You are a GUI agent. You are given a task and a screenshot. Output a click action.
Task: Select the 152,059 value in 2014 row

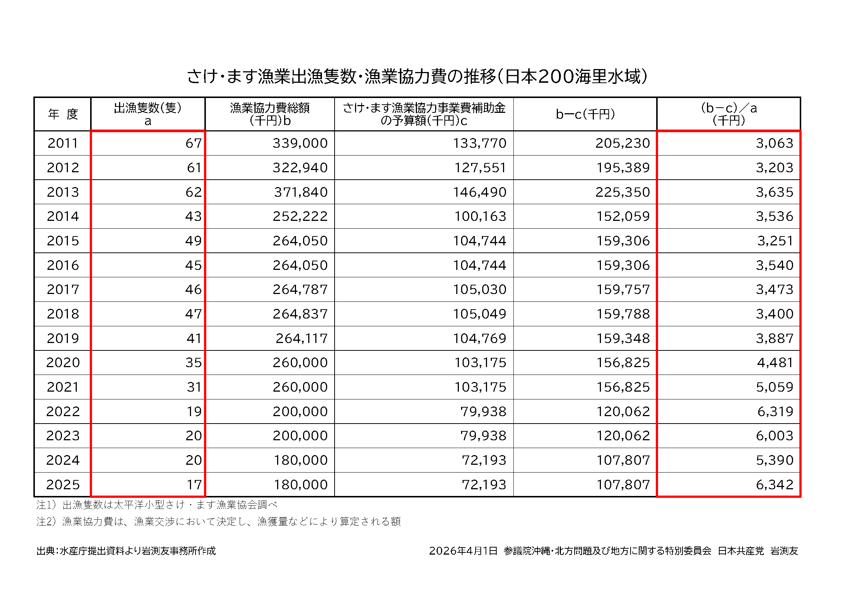[x=623, y=216]
